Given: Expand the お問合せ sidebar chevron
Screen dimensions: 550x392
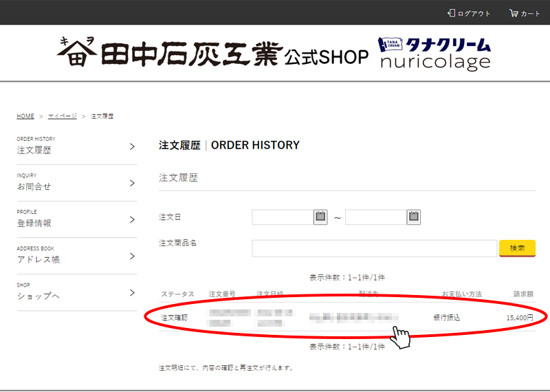Looking at the screenshot, I should pyautogui.click(x=132, y=183).
